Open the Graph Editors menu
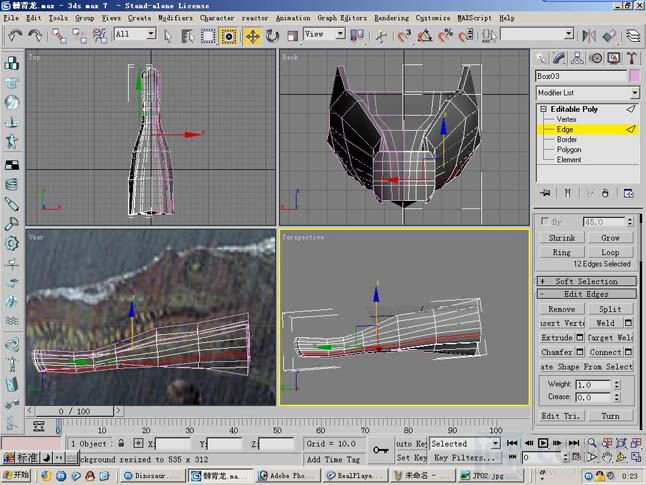 tap(342, 18)
